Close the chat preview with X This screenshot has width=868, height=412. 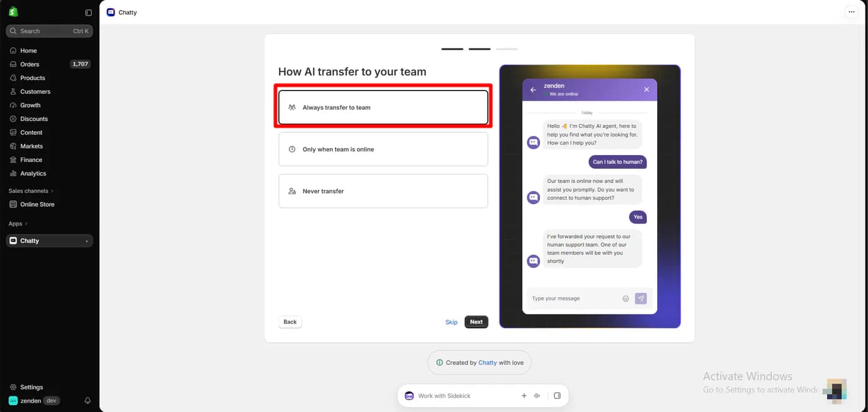647,89
